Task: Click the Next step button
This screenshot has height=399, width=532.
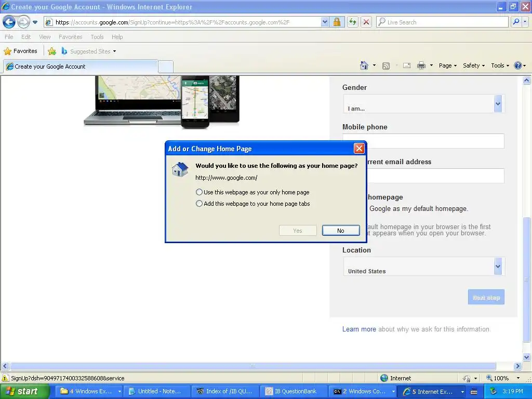Action: pos(486,297)
